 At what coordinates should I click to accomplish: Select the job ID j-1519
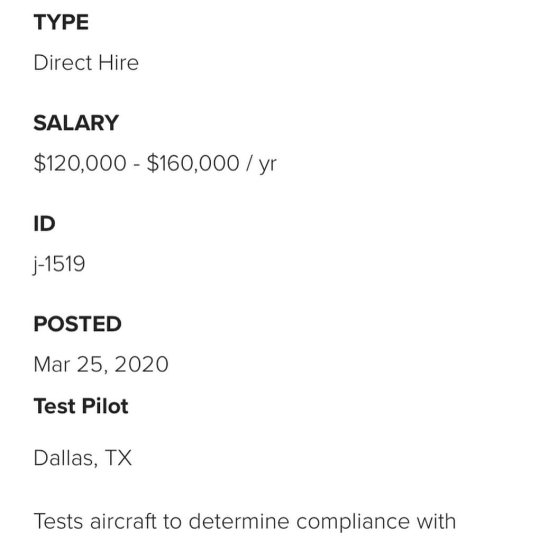59,264
